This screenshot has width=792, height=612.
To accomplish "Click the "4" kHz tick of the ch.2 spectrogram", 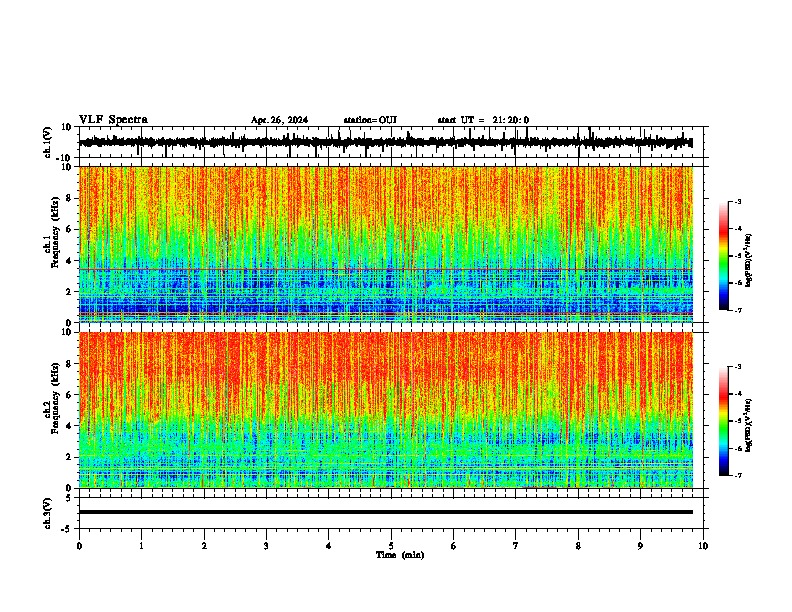I will (x=69, y=426).
